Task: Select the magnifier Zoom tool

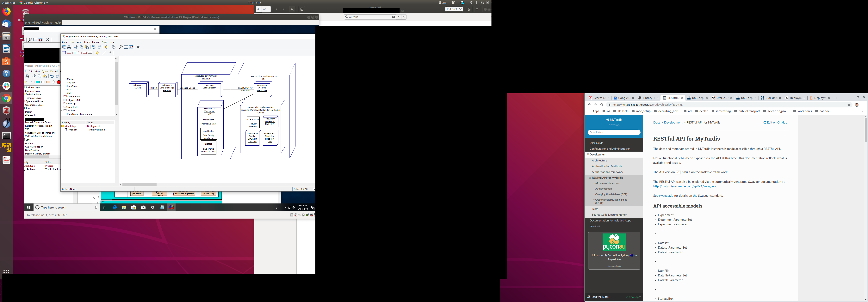Action: [121, 47]
